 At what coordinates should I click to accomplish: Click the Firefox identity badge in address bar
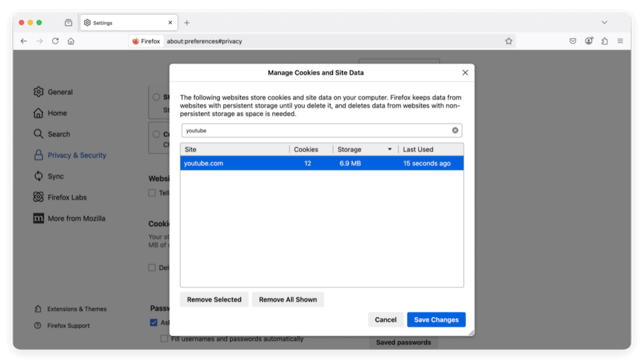pyautogui.click(x=146, y=41)
